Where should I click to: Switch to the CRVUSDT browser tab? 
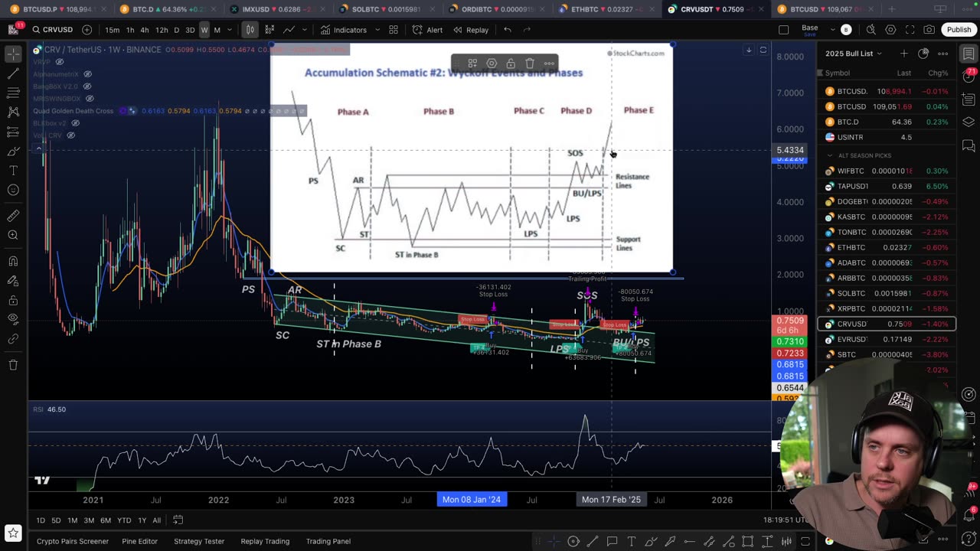point(712,9)
